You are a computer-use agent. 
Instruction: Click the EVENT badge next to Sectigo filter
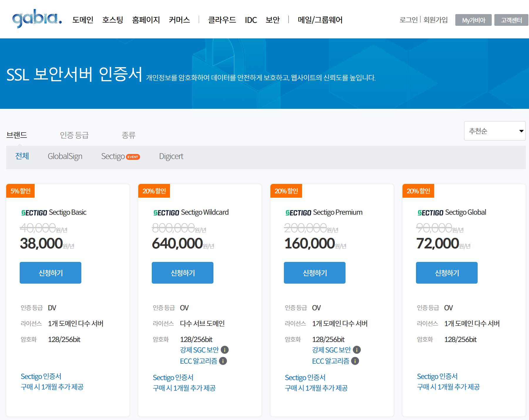133,157
